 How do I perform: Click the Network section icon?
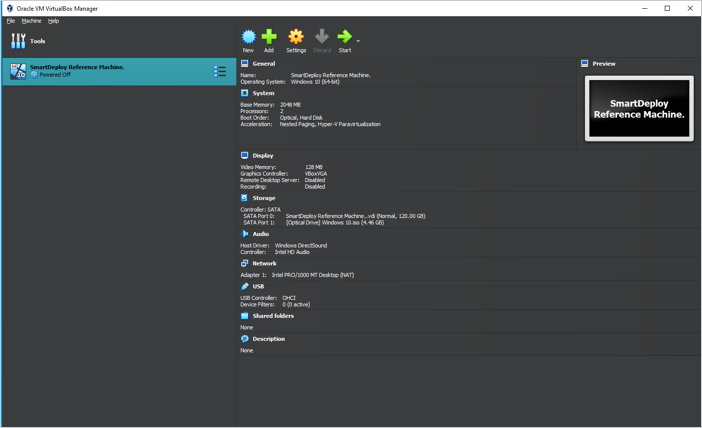pos(244,263)
